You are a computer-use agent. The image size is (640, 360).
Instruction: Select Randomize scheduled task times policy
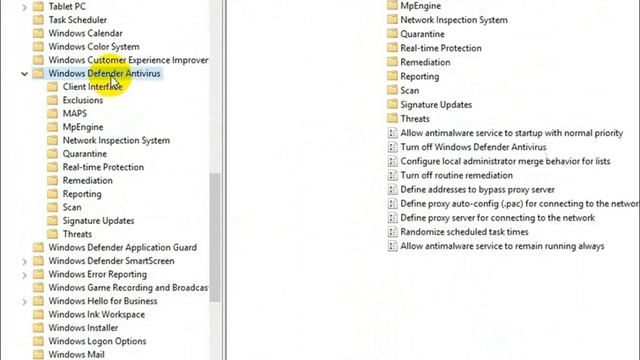click(x=464, y=232)
